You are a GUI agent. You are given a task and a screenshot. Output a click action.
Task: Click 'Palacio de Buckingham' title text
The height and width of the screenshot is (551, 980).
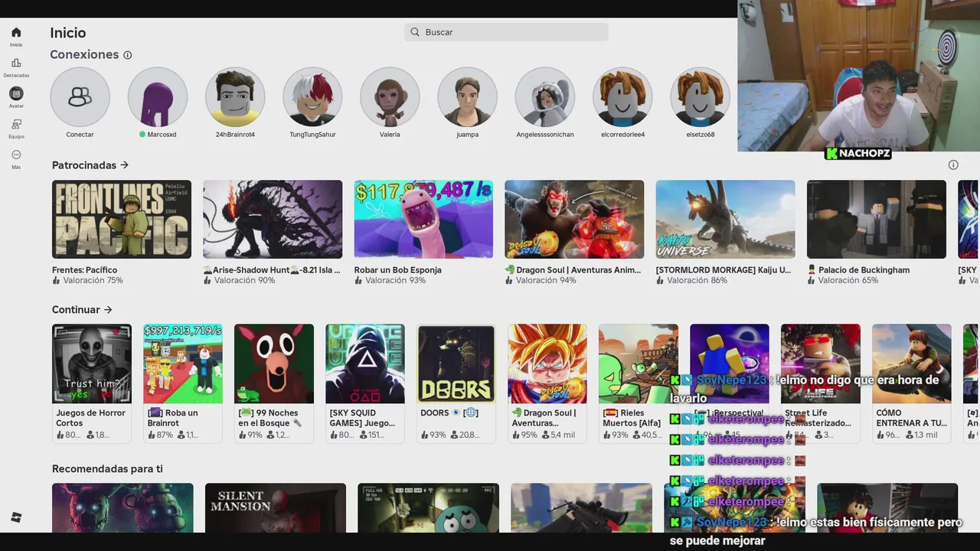(864, 270)
